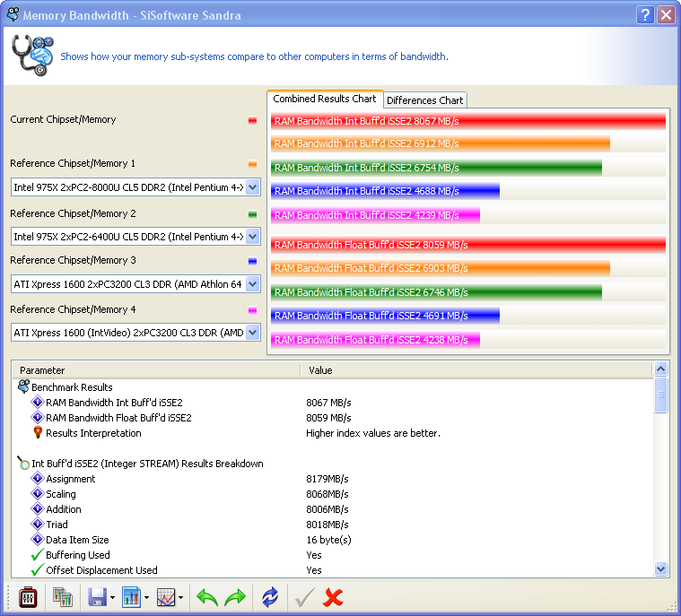Click the scrollbar down arrow
The width and height of the screenshot is (681, 616).
point(660,568)
